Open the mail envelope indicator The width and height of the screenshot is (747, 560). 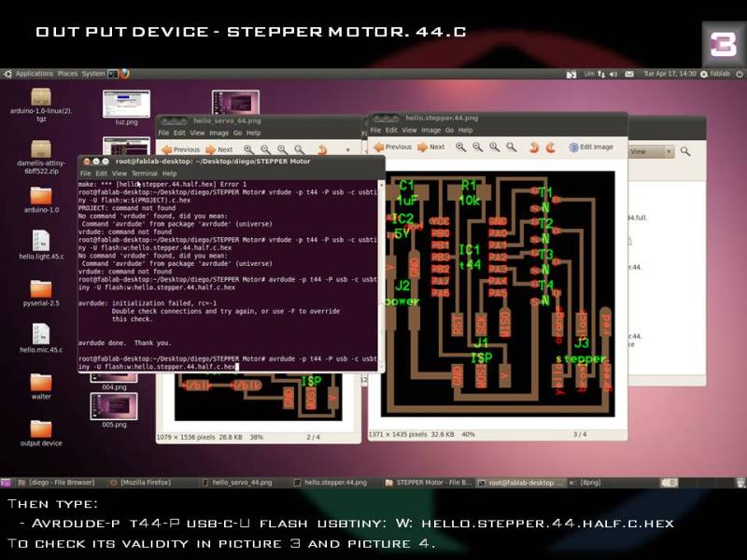click(629, 75)
